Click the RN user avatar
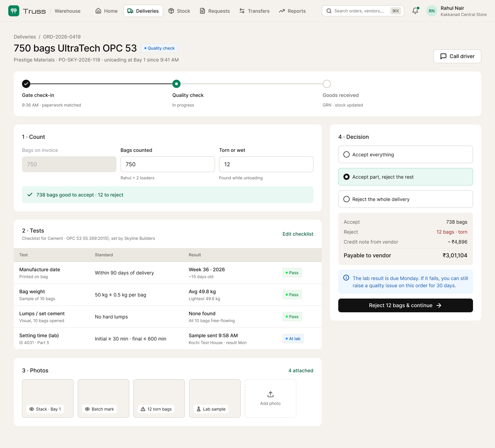This screenshot has height=448, width=495. (x=432, y=11)
